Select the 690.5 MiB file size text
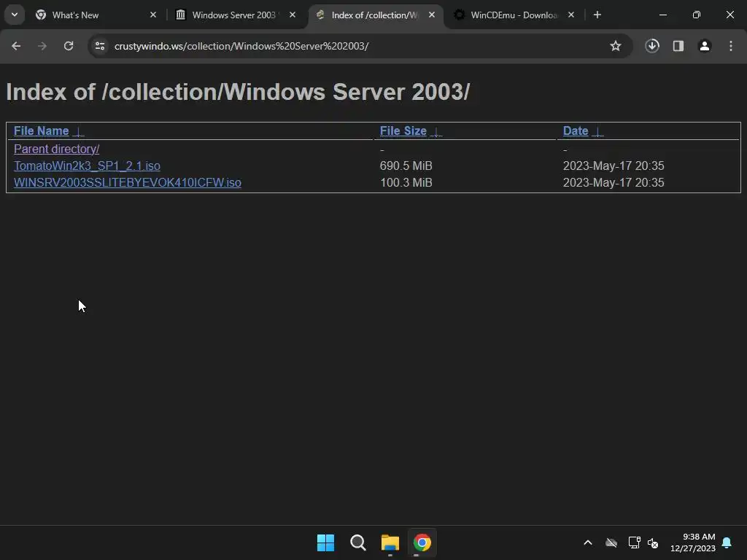 406,166
